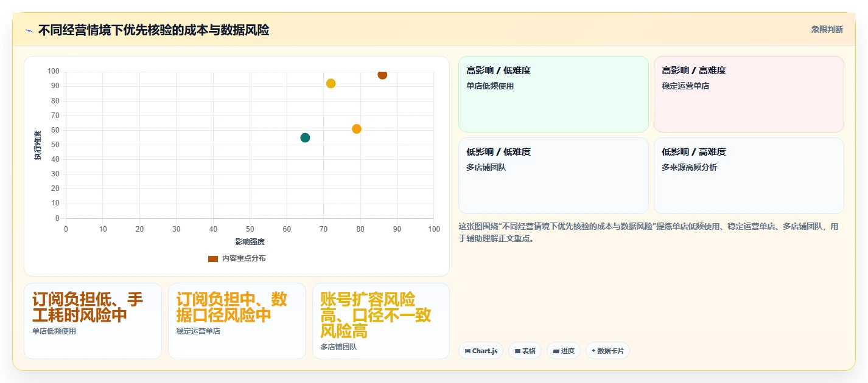Click the 执行难度 y-axis title
The image size is (868, 383).
click(38, 145)
